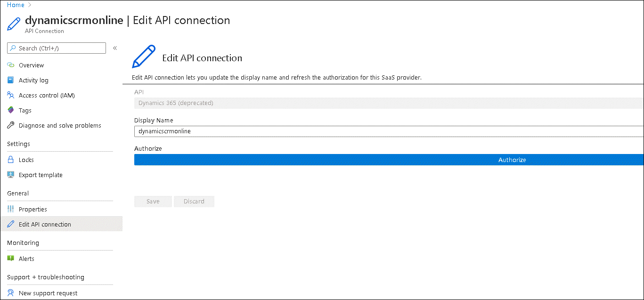The width and height of the screenshot is (644, 300).
Task: Click the Alerts icon
Action: tap(11, 259)
